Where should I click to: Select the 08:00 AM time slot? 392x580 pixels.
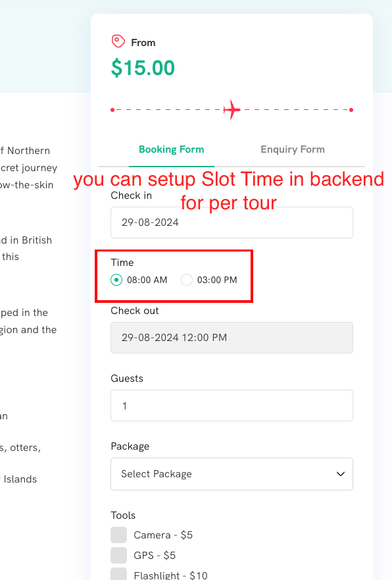tap(116, 280)
